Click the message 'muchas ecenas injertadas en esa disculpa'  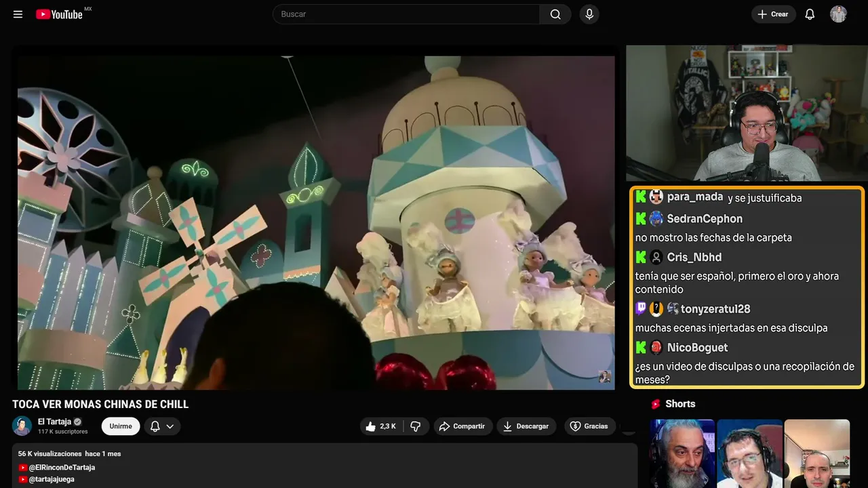[732, 328]
